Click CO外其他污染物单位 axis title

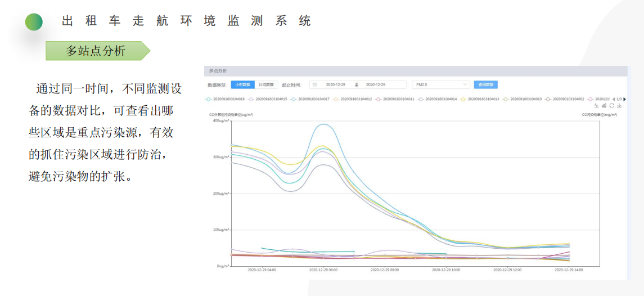[x=231, y=115]
